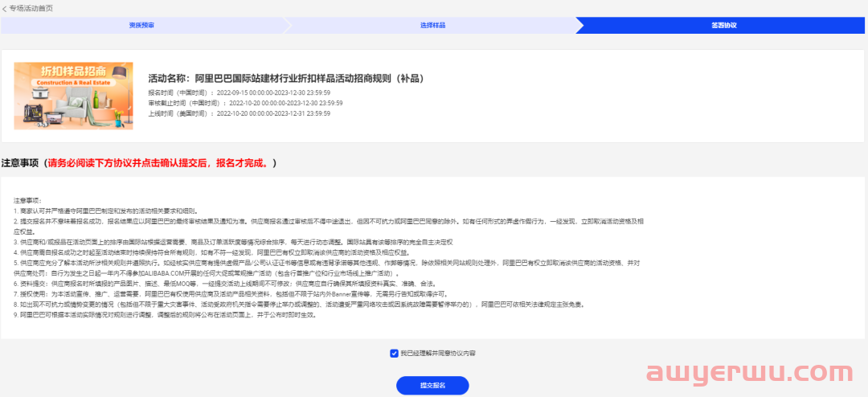
Task: Click the 上线时间（美国时间） line
Action: tap(240, 113)
